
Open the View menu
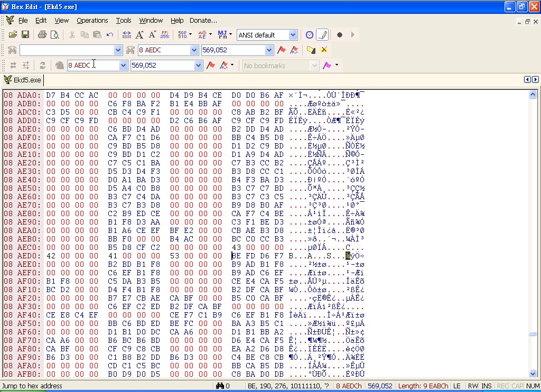coord(62,21)
